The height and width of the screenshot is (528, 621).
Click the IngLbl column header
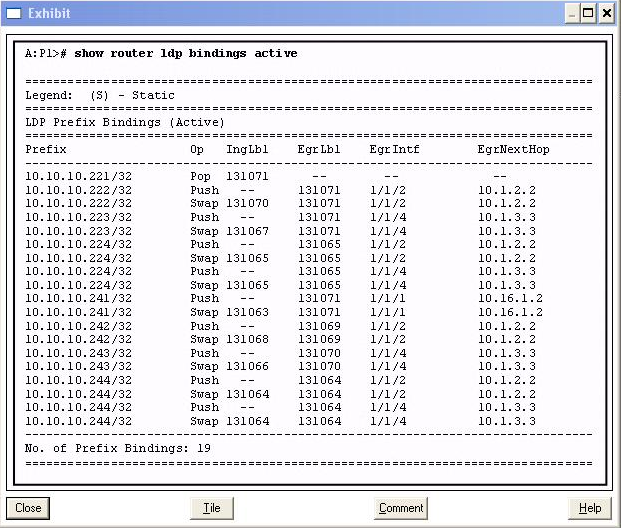click(x=247, y=149)
